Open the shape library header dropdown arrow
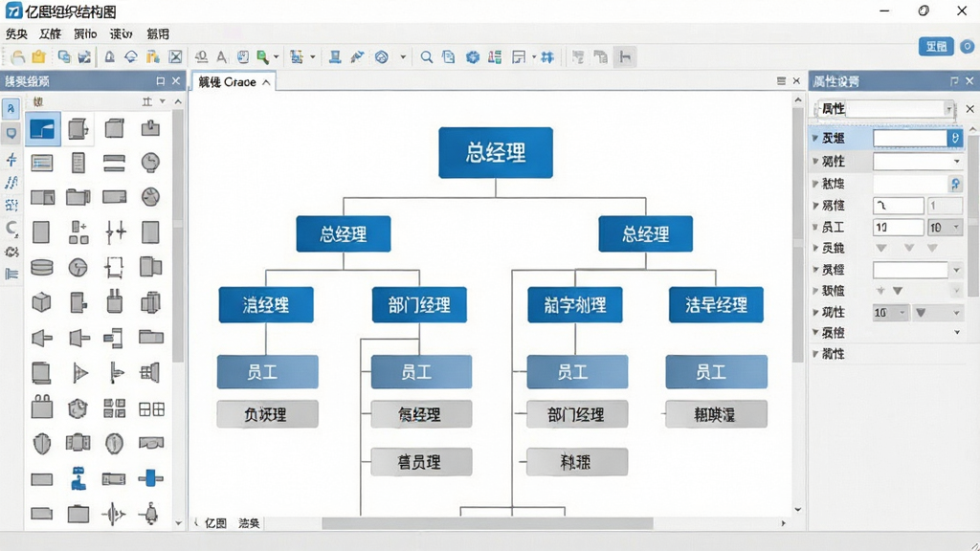This screenshot has width=980, height=551. pos(163,101)
